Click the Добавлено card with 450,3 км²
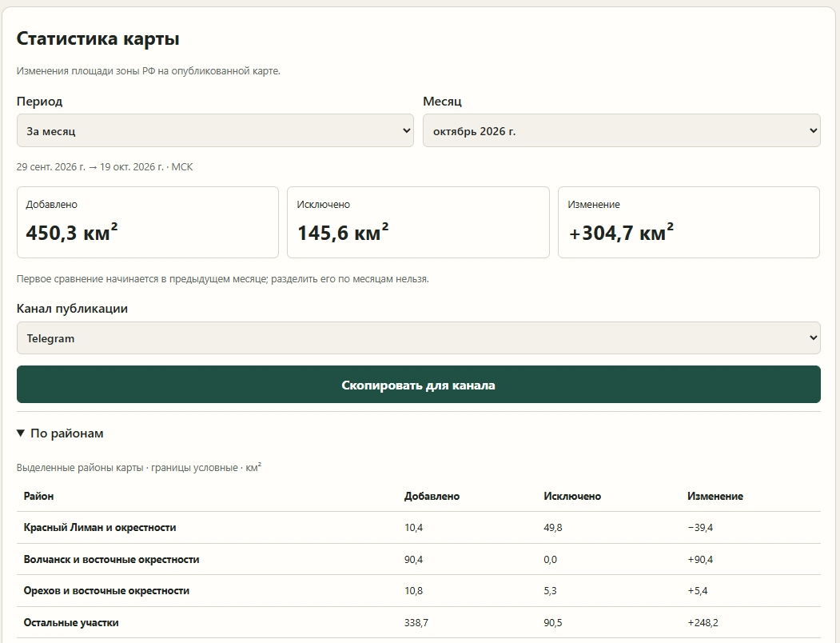 click(x=148, y=222)
